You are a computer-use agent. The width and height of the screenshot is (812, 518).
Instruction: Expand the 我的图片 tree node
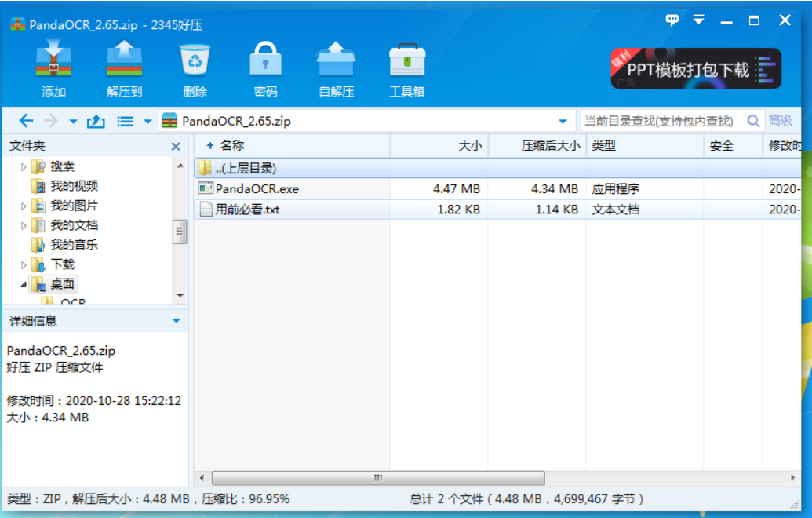(x=24, y=206)
